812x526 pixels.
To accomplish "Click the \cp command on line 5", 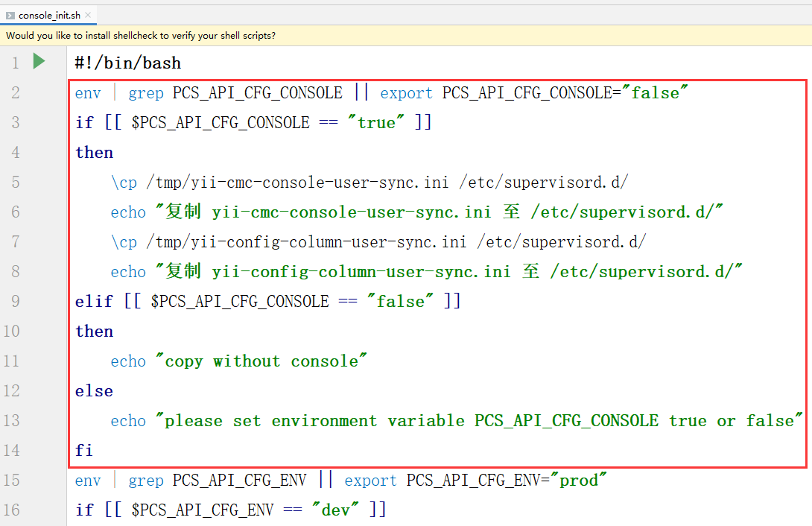I will 124,183.
